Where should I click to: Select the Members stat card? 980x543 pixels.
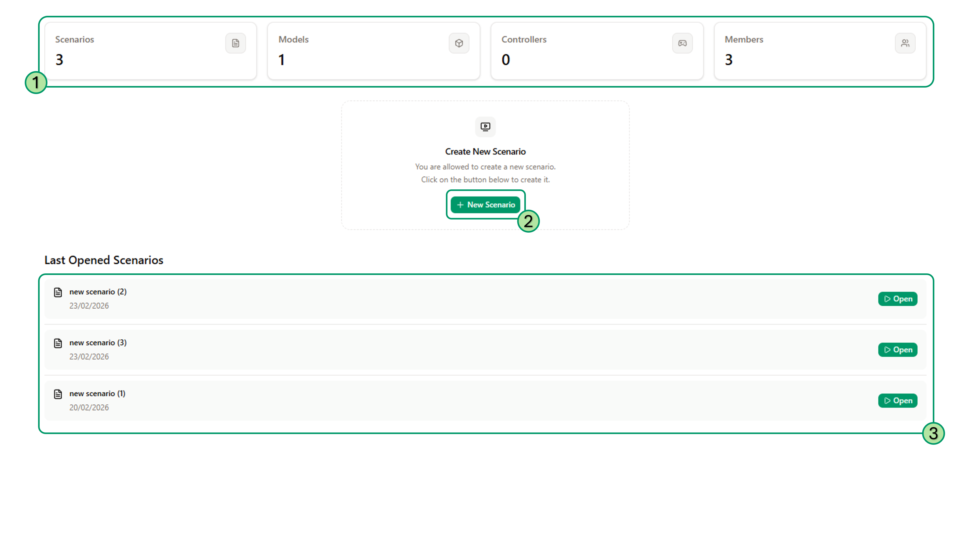(x=820, y=51)
